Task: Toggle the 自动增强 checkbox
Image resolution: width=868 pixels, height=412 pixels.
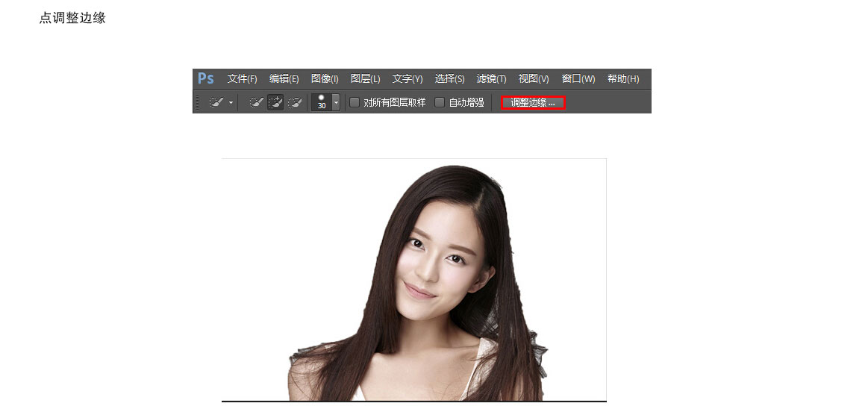Action: click(440, 102)
